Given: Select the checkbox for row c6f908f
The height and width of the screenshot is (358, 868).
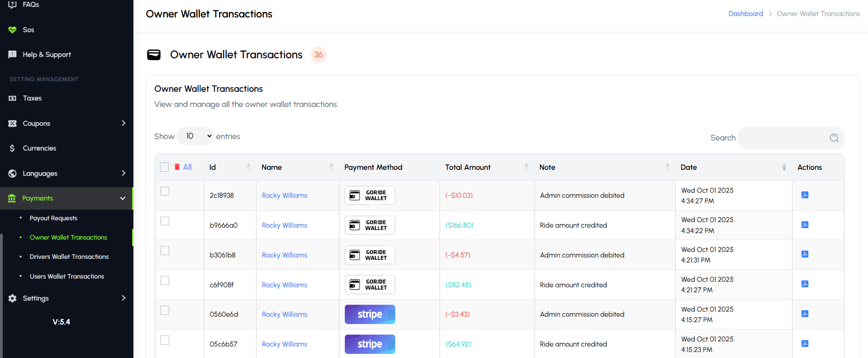Looking at the screenshot, I should tap(165, 280).
